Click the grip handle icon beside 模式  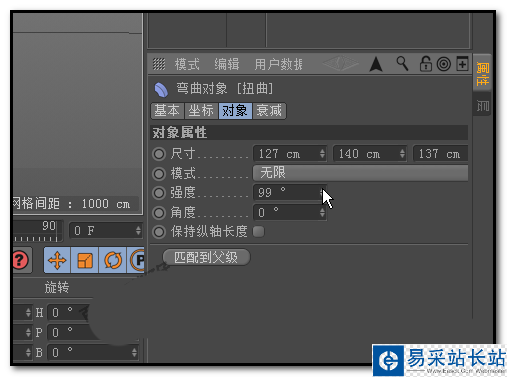159,64
